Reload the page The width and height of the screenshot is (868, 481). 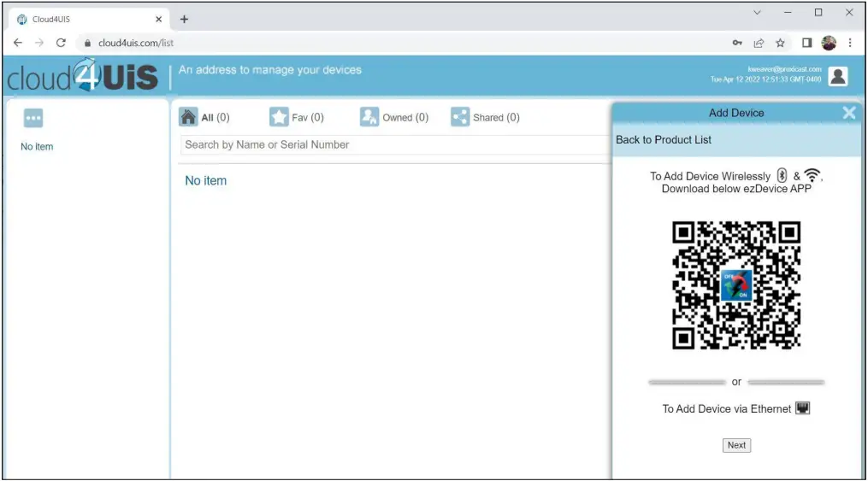coord(61,43)
